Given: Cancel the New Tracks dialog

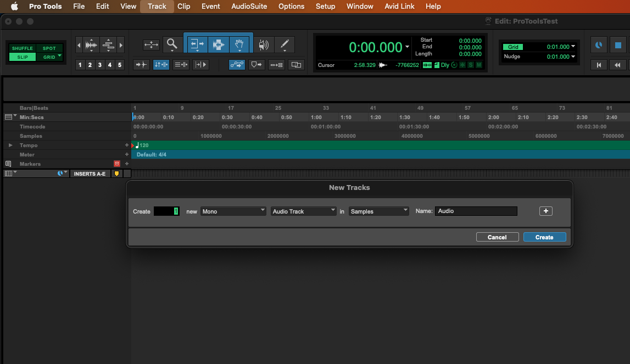Looking at the screenshot, I should [x=498, y=237].
